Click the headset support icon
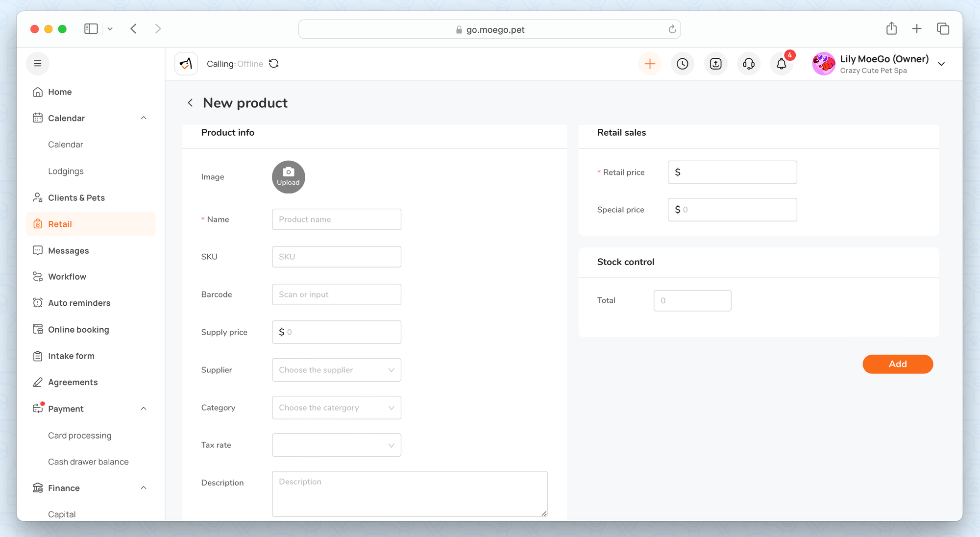980x537 pixels. coord(749,64)
